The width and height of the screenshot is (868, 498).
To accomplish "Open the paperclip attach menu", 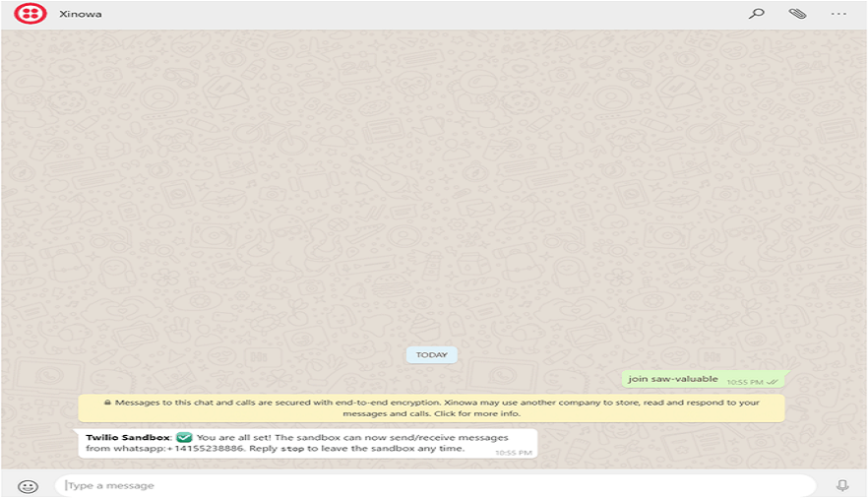I will [797, 14].
